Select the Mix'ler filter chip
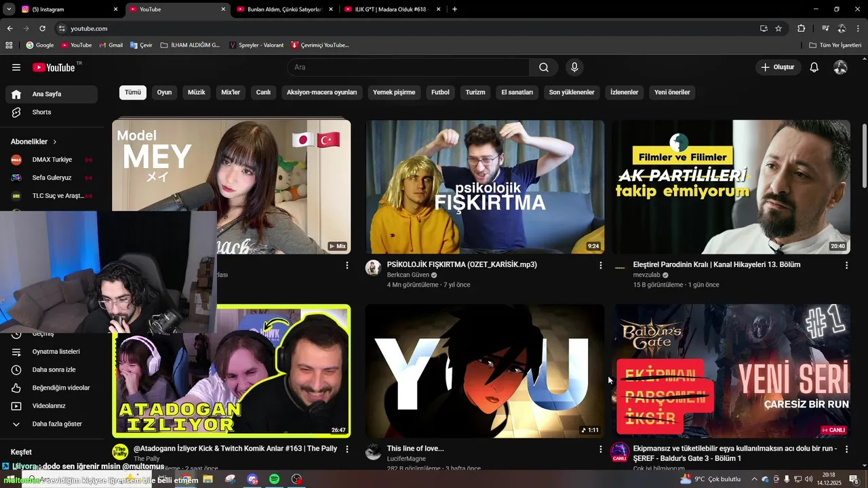Screen dimensions: 868x488 point(231,92)
